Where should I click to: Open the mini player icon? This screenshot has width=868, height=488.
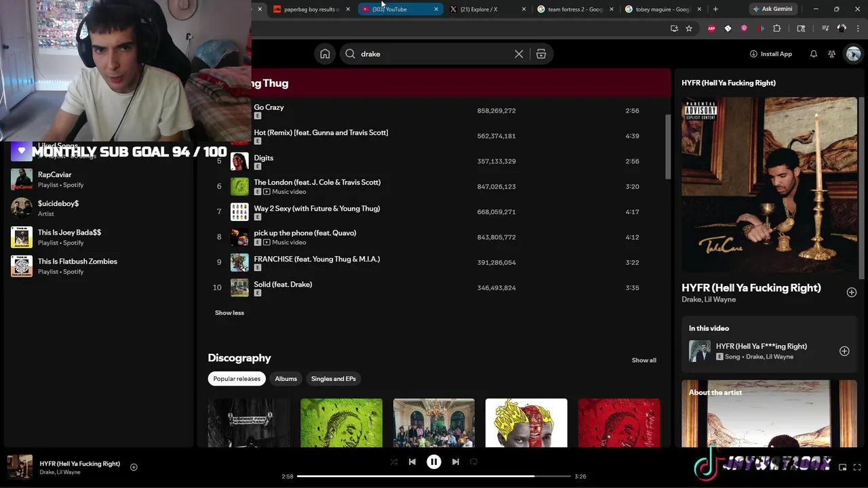pyautogui.click(x=843, y=467)
